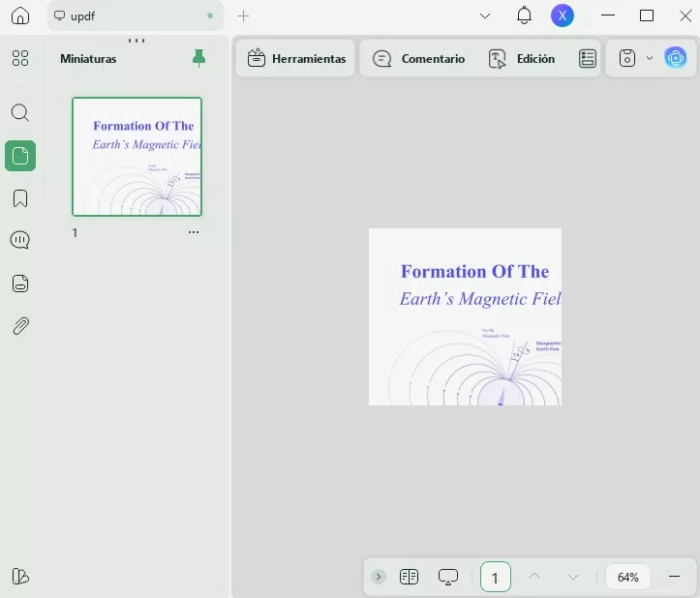Open the 64% zoom level dropdown
This screenshot has height=598, width=700.
pyautogui.click(x=628, y=577)
